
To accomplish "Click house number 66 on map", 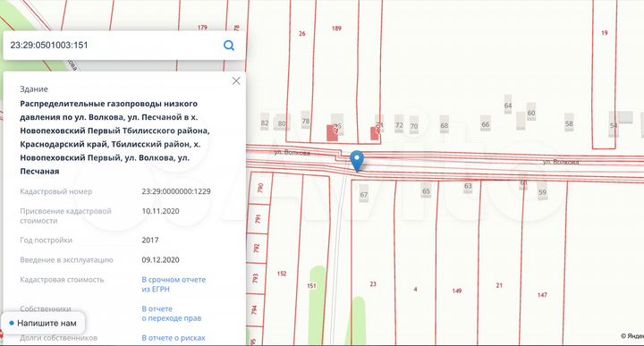I will click(x=486, y=124).
